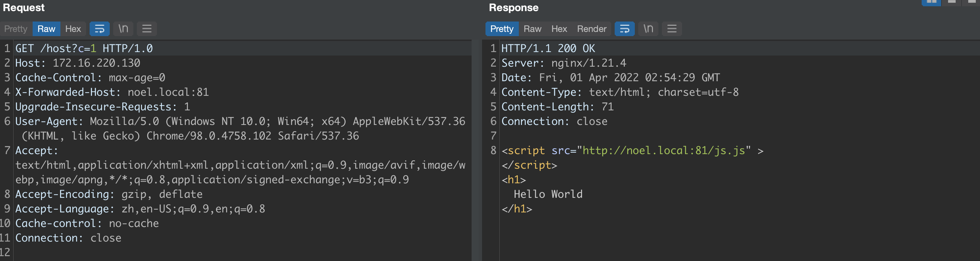Select the side-by-side layout icon

[931, 2]
